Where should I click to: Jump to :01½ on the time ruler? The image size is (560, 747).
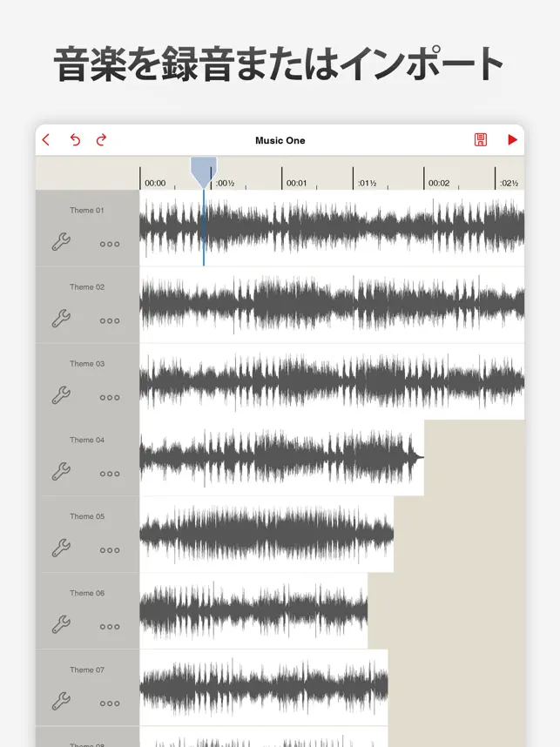click(x=367, y=183)
